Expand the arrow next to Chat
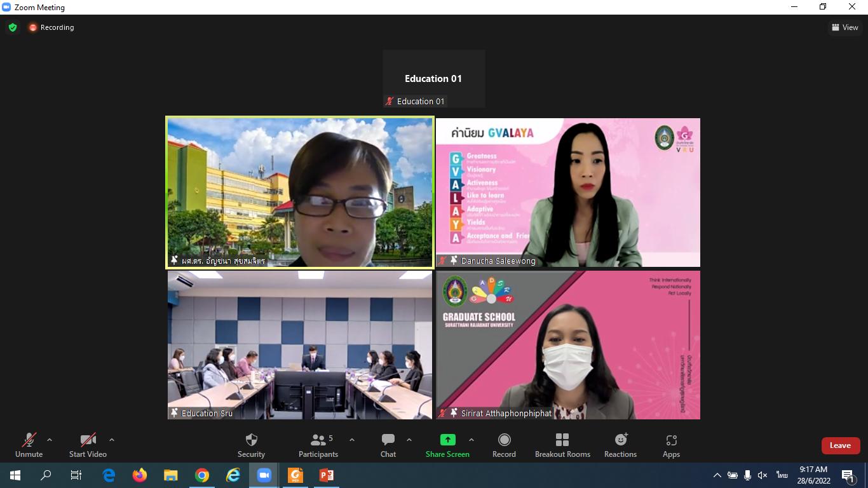 (x=409, y=440)
